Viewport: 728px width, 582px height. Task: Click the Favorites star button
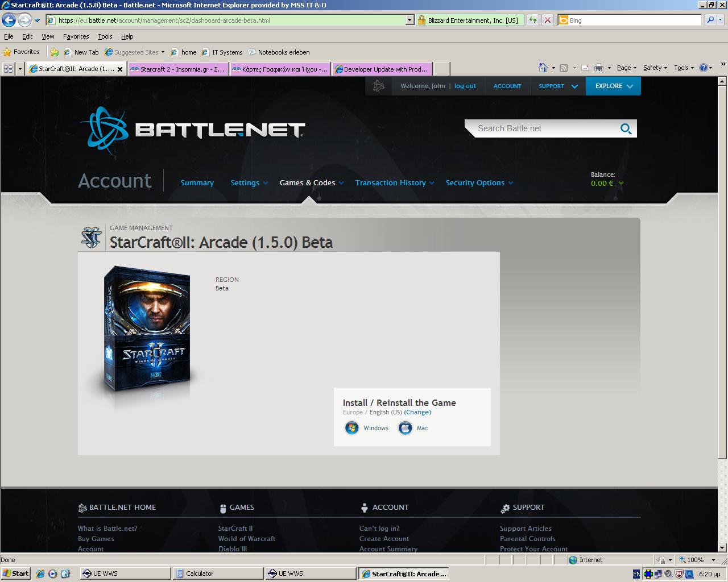(22, 52)
